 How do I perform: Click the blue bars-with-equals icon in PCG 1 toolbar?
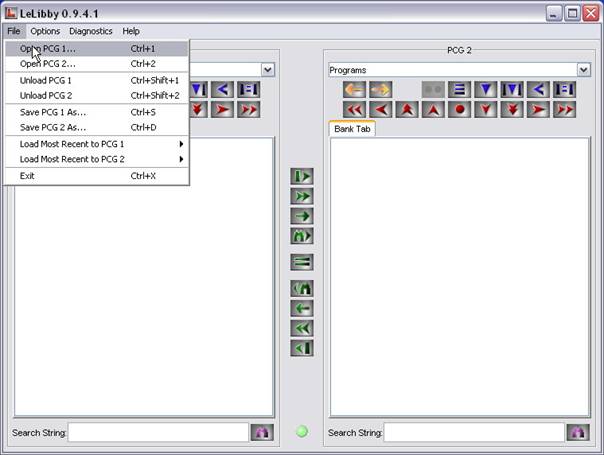click(x=248, y=90)
